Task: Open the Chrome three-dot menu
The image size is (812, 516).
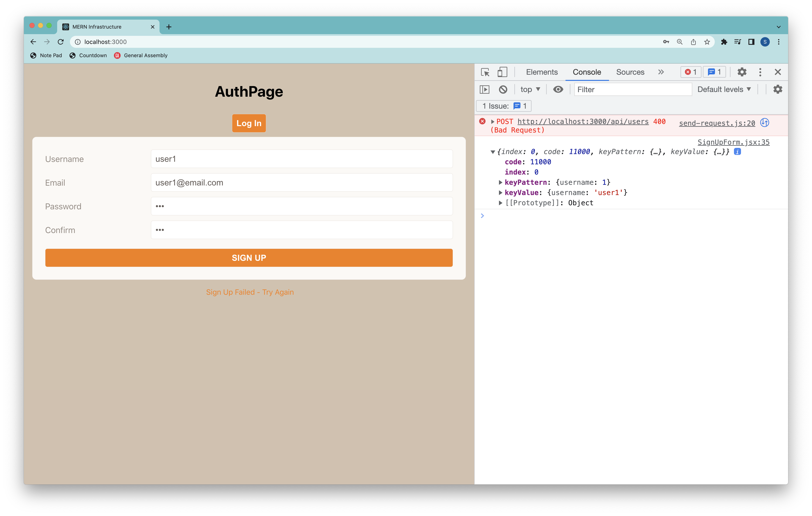Action: [x=779, y=42]
